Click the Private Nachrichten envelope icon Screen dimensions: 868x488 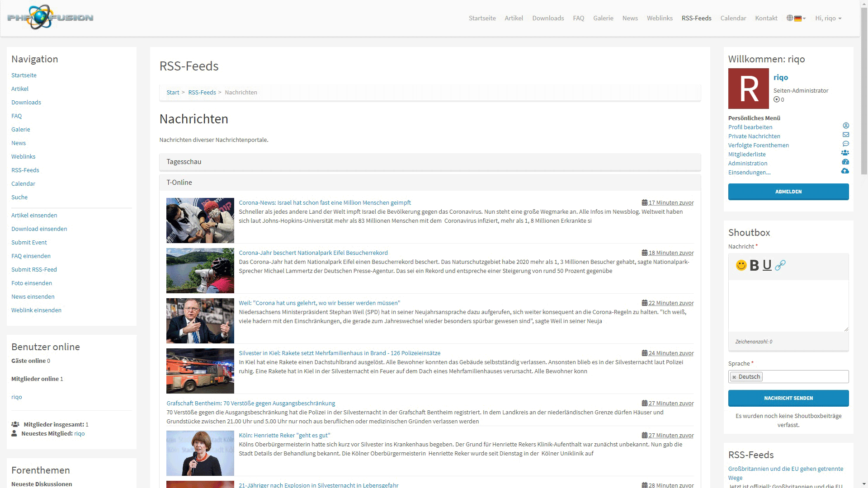845,135
